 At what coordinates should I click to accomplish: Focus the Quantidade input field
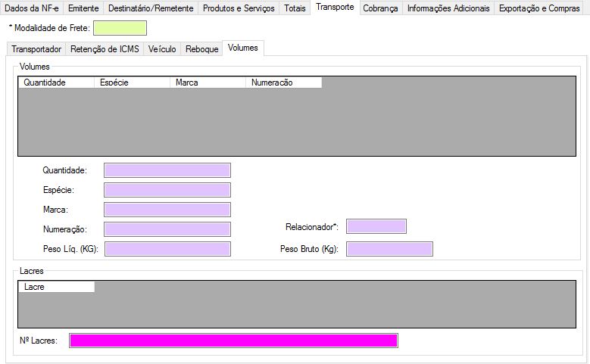point(167,170)
